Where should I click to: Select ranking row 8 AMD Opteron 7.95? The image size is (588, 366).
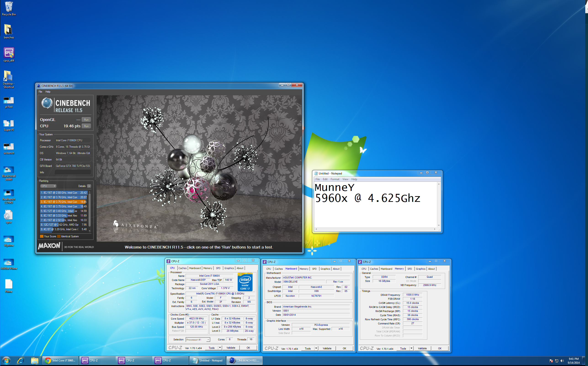[x=64, y=225]
